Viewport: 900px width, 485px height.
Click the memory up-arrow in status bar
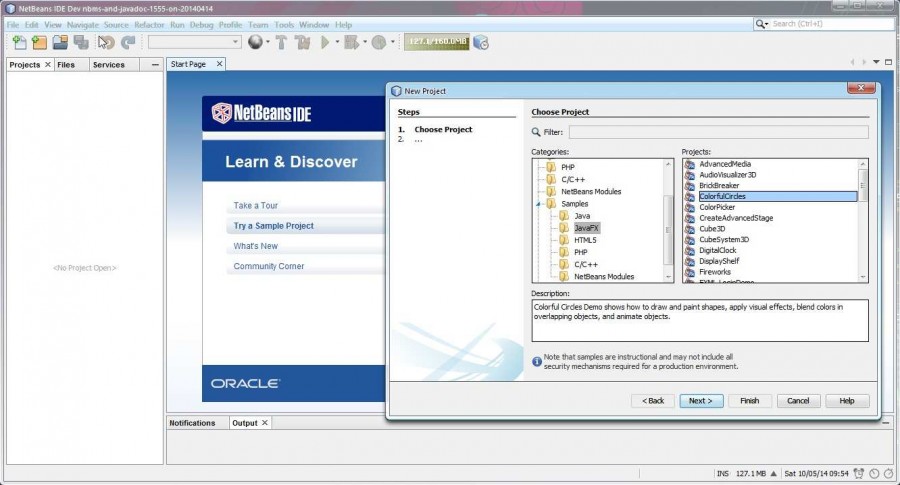774,474
